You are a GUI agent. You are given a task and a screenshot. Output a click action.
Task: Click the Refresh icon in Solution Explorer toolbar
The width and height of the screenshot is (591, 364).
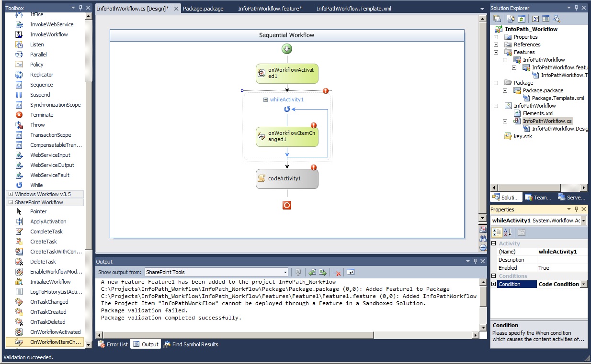point(521,18)
